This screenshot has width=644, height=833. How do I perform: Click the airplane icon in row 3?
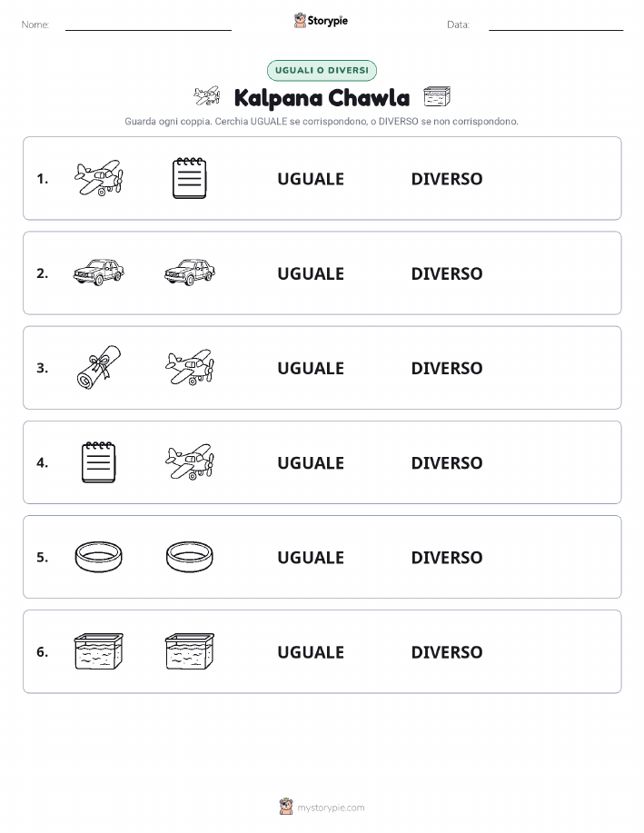[x=190, y=367]
